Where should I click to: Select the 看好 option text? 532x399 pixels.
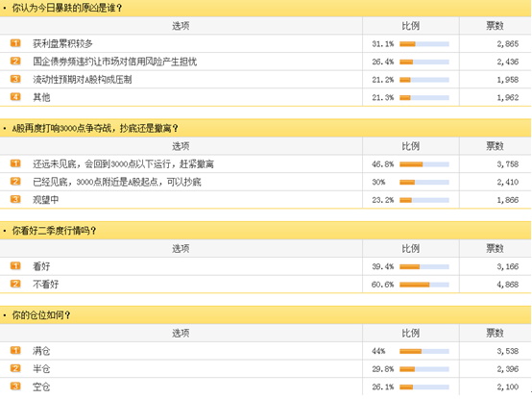[41, 266]
